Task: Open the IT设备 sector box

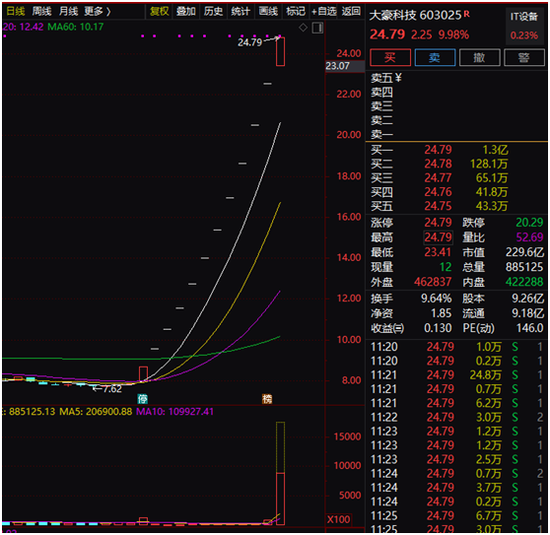Action: 524,25
